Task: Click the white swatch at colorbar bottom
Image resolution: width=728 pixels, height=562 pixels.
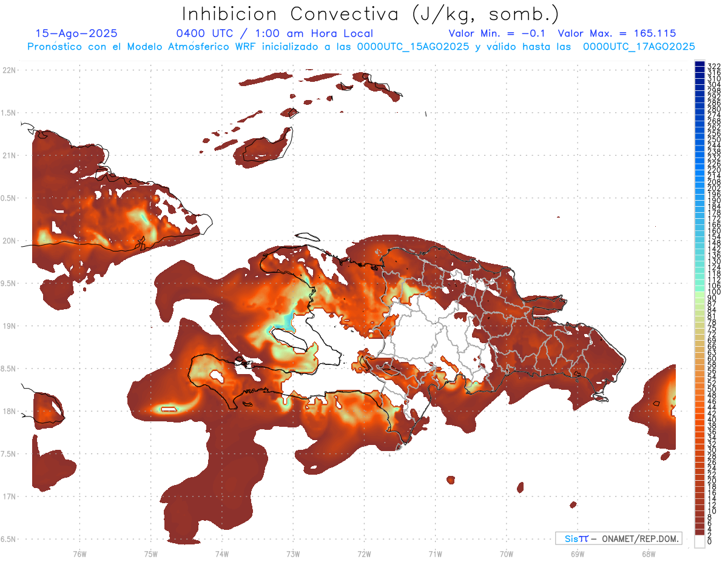Action: click(x=699, y=541)
